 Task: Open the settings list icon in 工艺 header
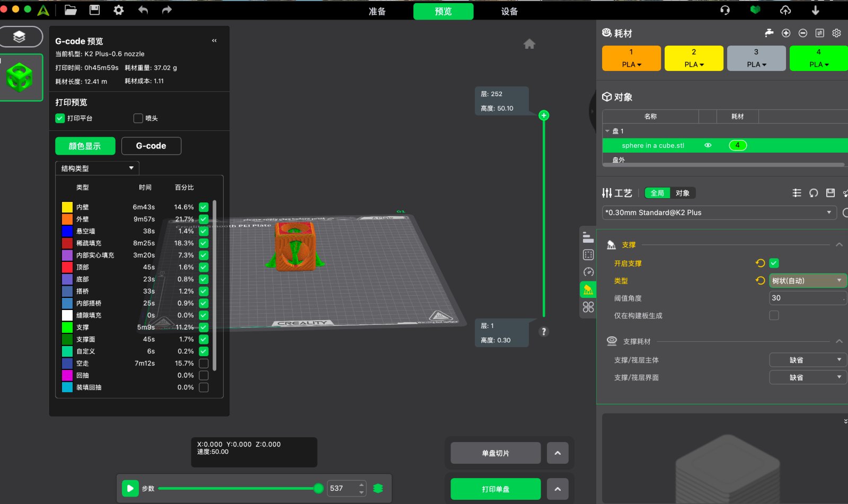pyautogui.click(x=797, y=193)
